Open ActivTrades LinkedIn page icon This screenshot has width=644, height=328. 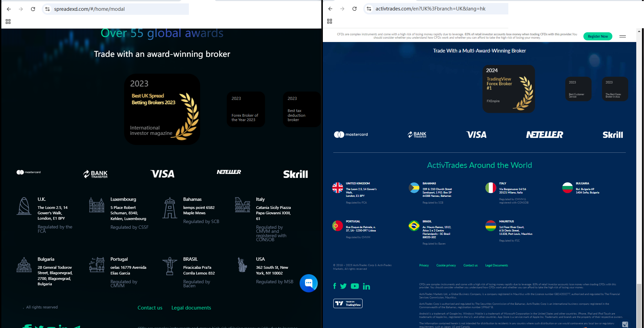tap(367, 286)
